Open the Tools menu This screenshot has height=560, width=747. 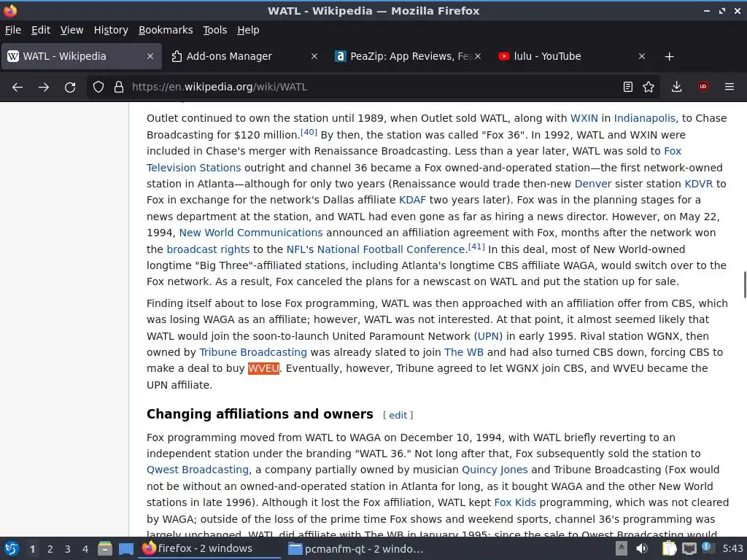(x=215, y=30)
